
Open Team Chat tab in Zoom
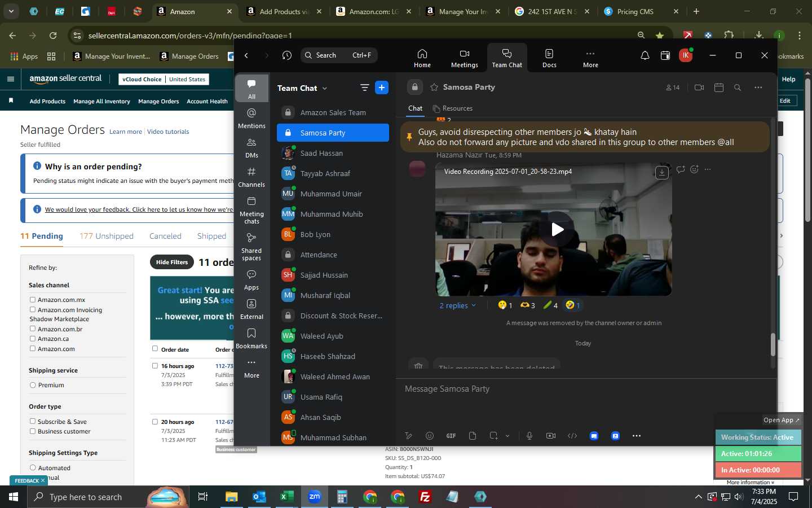[507, 58]
